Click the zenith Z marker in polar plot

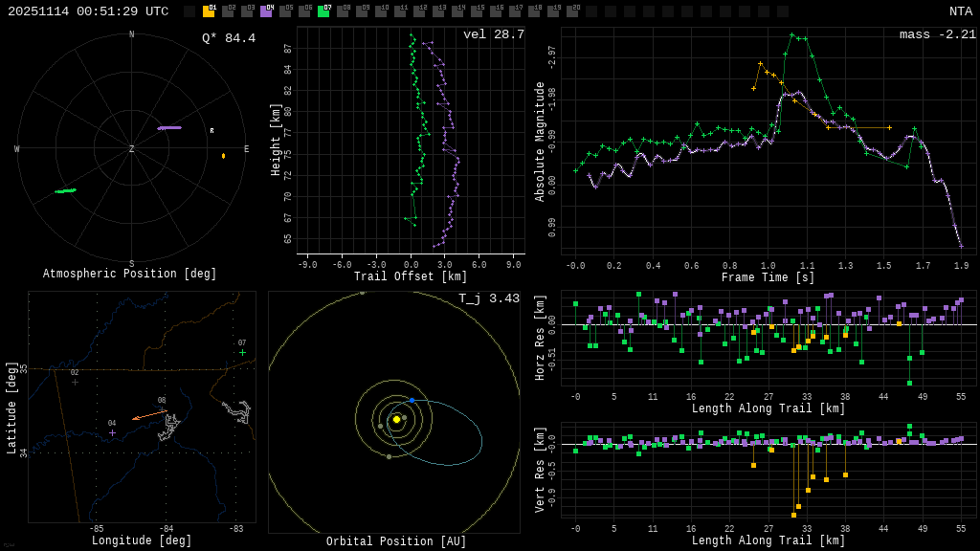pos(132,149)
